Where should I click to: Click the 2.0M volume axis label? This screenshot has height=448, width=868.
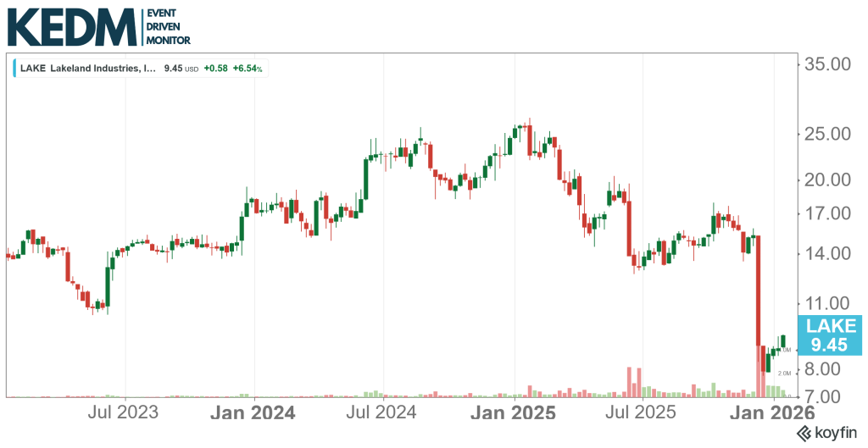coord(782,373)
